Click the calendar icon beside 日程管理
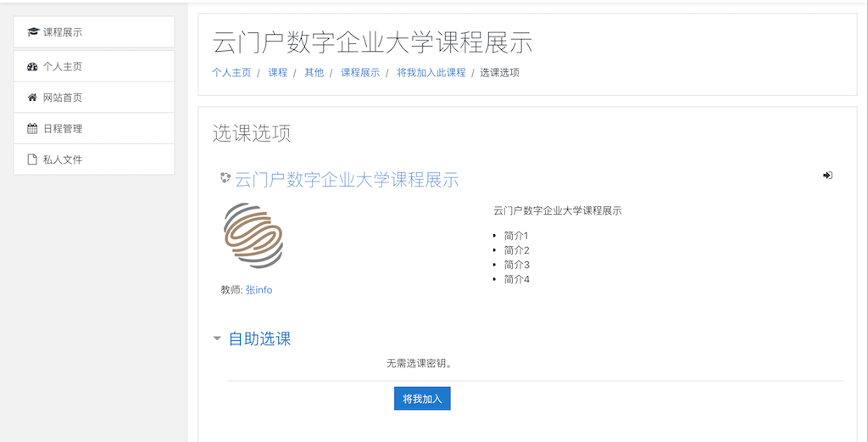The image size is (868, 442). pyautogui.click(x=32, y=129)
